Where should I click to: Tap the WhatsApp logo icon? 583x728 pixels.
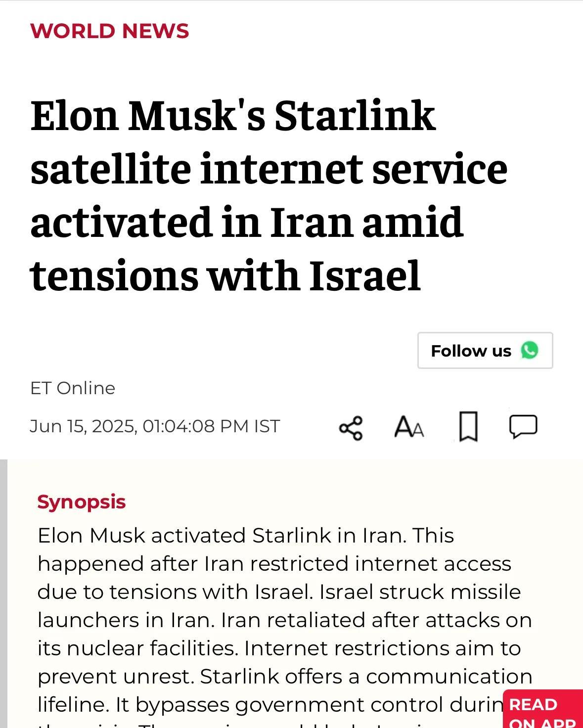[x=530, y=350]
